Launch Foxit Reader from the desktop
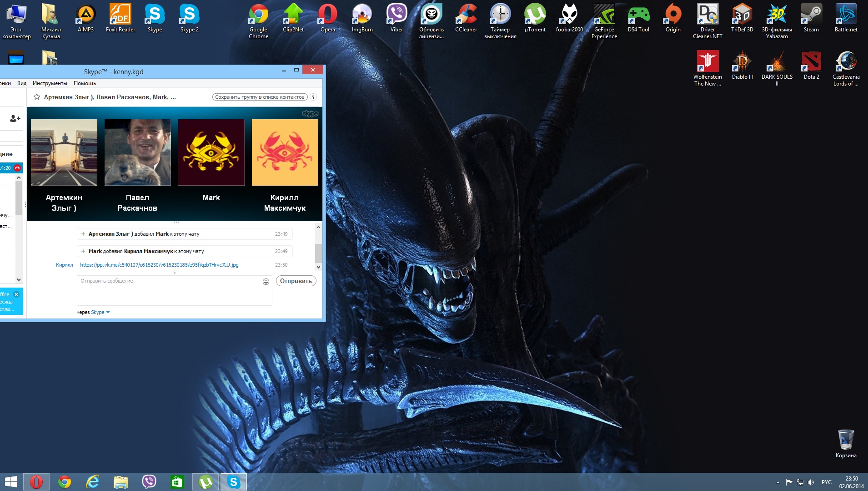 click(x=120, y=19)
